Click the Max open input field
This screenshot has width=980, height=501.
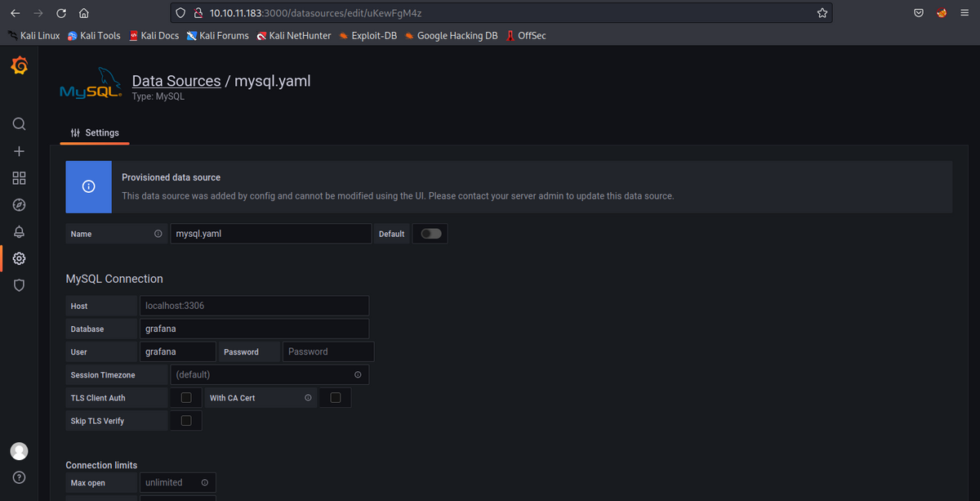[178, 482]
